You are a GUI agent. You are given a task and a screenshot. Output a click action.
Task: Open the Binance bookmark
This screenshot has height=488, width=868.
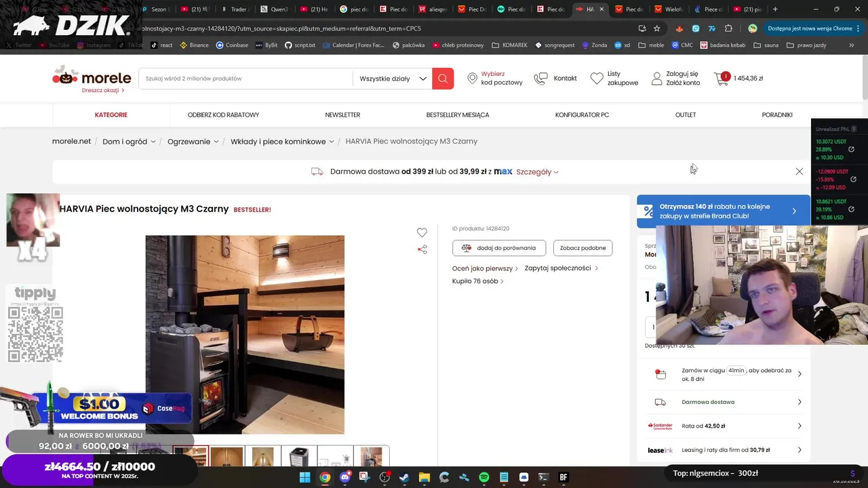point(194,45)
